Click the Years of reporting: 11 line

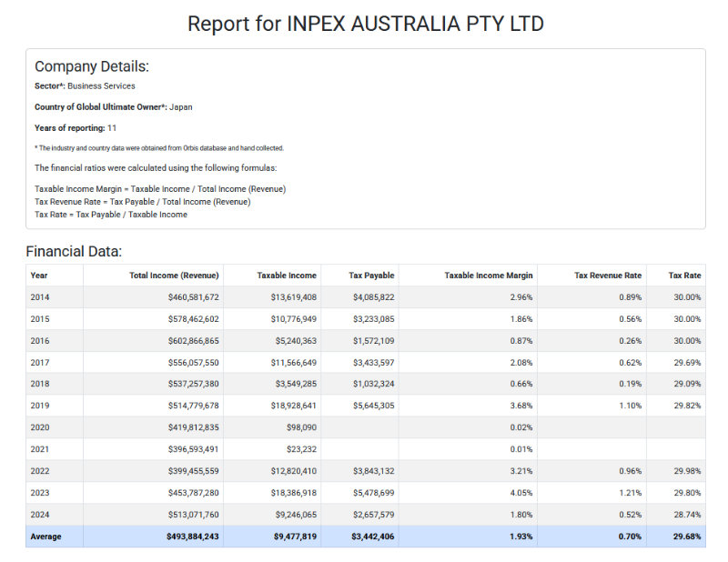[76, 127]
